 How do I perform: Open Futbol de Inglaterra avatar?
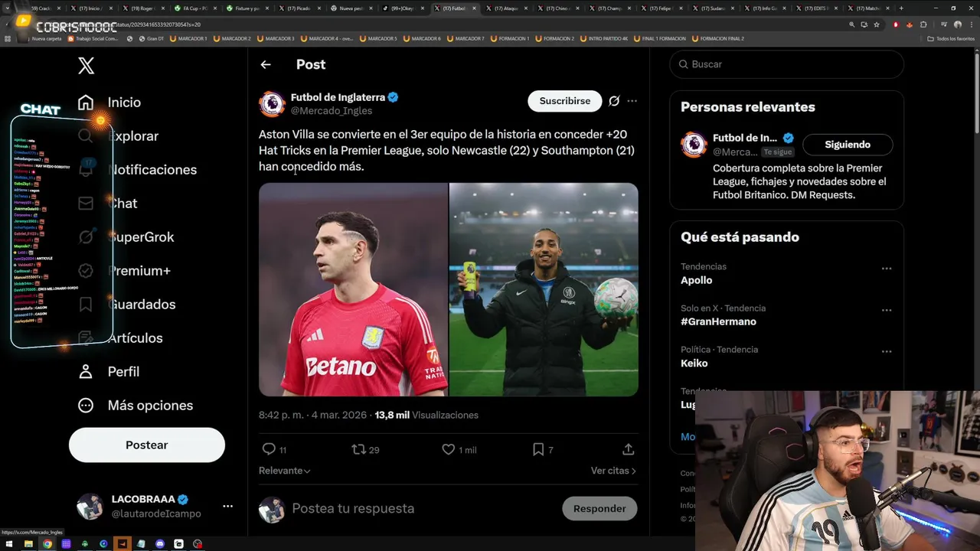tap(272, 104)
